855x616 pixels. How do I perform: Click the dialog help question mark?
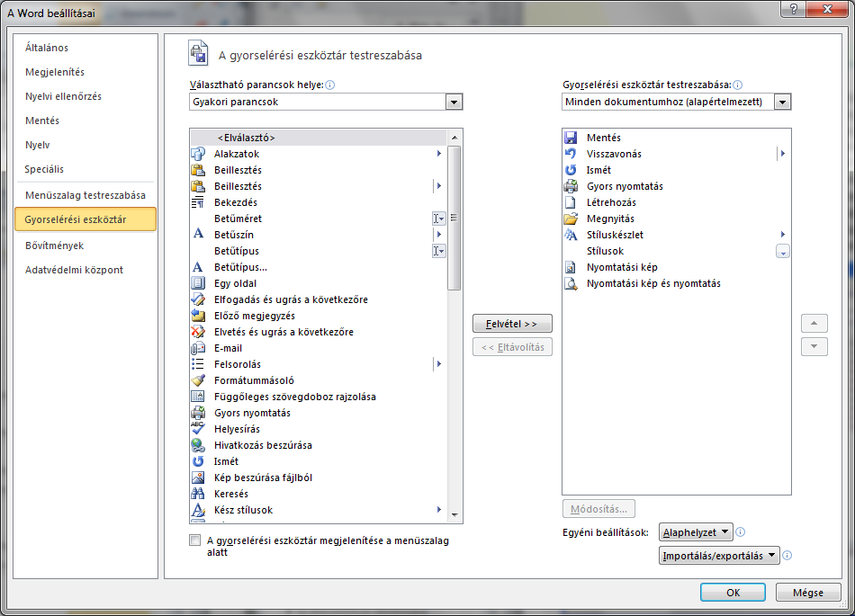[794, 9]
